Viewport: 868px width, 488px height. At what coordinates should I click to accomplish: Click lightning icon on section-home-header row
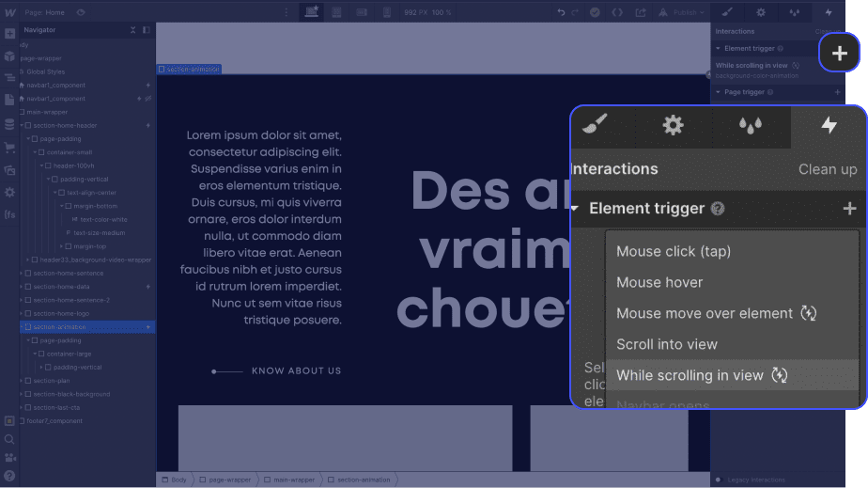[148, 126]
